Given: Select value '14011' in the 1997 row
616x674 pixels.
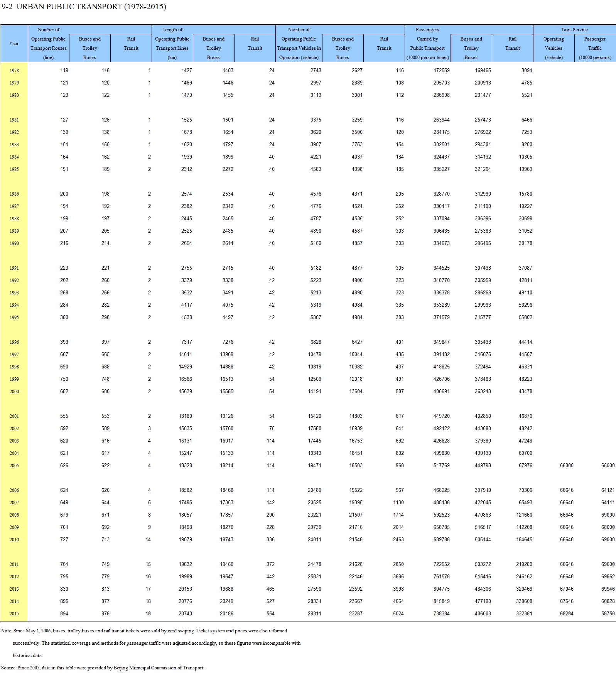Looking at the screenshot, I should pos(186,355).
